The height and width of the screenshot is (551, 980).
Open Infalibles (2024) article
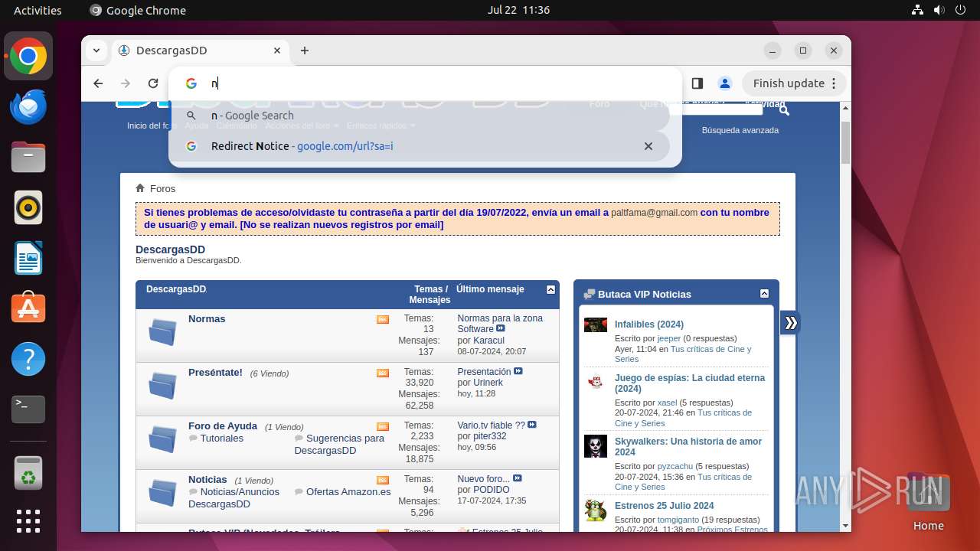pyautogui.click(x=649, y=324)
